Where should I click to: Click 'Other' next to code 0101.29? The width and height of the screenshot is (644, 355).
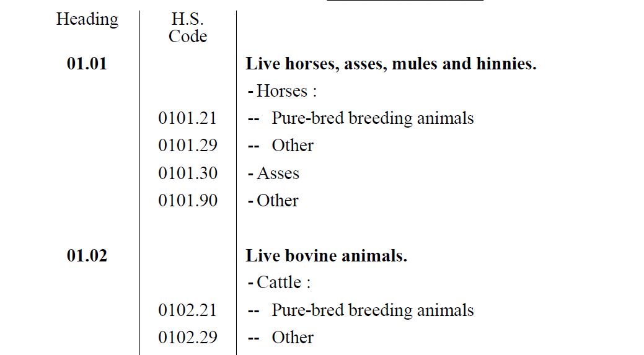pyautogui.click(x=293, y=145)
